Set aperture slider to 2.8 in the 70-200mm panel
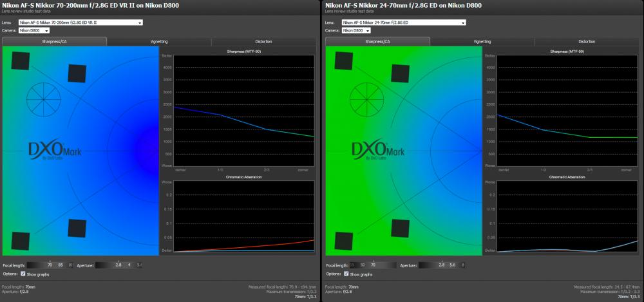 point(118,265)
